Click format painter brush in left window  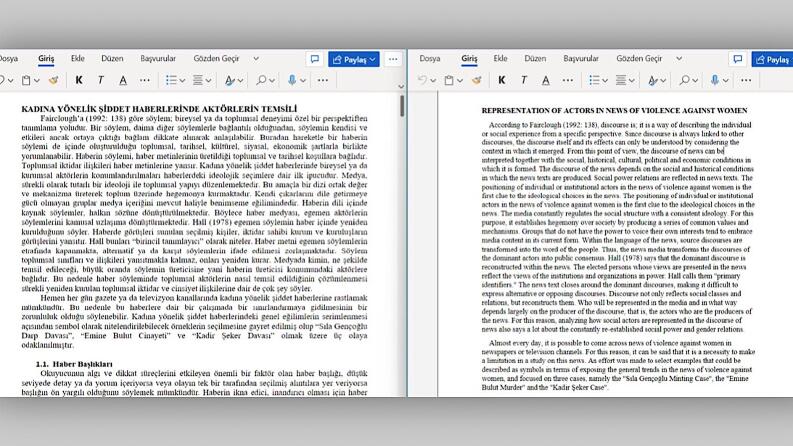pos(53,80)
